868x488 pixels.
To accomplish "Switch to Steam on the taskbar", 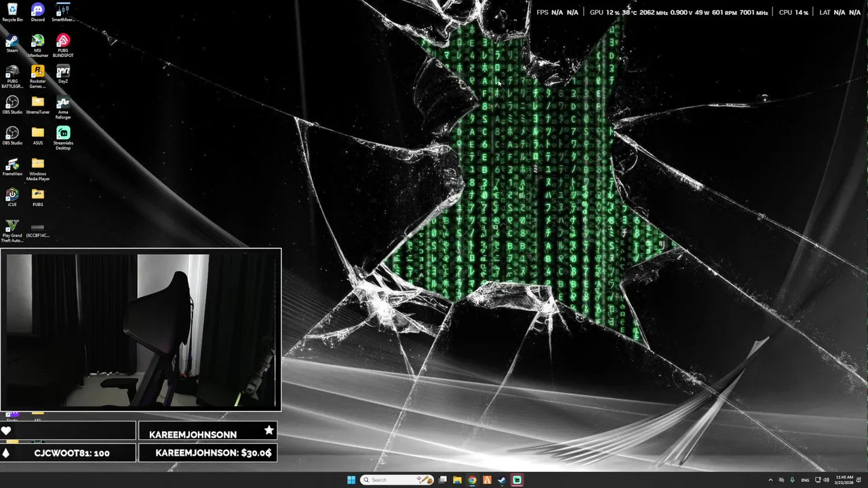I will point(502,480).
